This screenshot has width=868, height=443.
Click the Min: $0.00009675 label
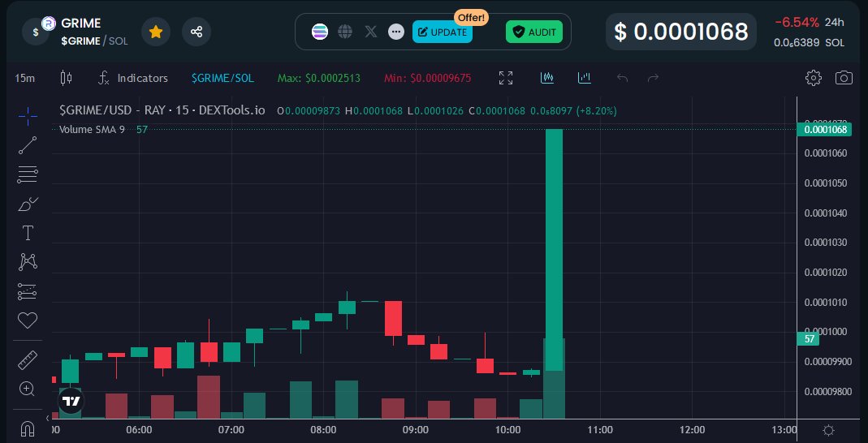pos(427,78)
